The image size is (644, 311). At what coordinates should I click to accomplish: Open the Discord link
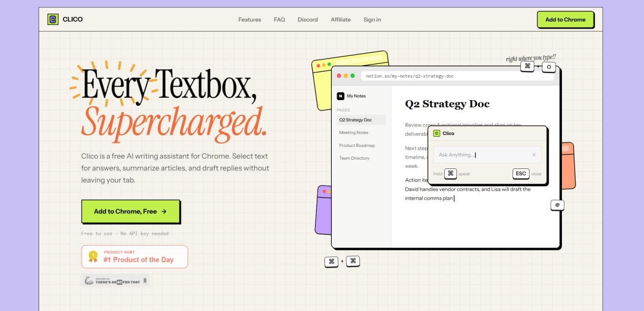pos(308,20)
